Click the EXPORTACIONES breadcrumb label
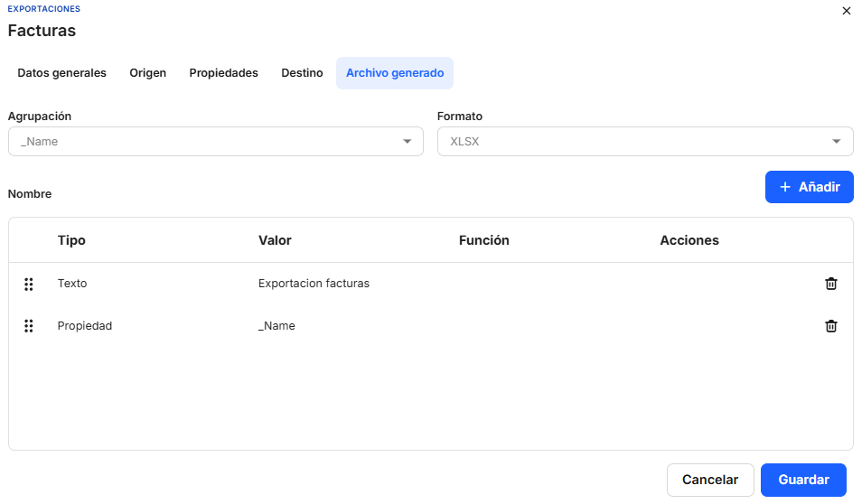This screenshot has width=862, height=504. (x=43, y=9)
